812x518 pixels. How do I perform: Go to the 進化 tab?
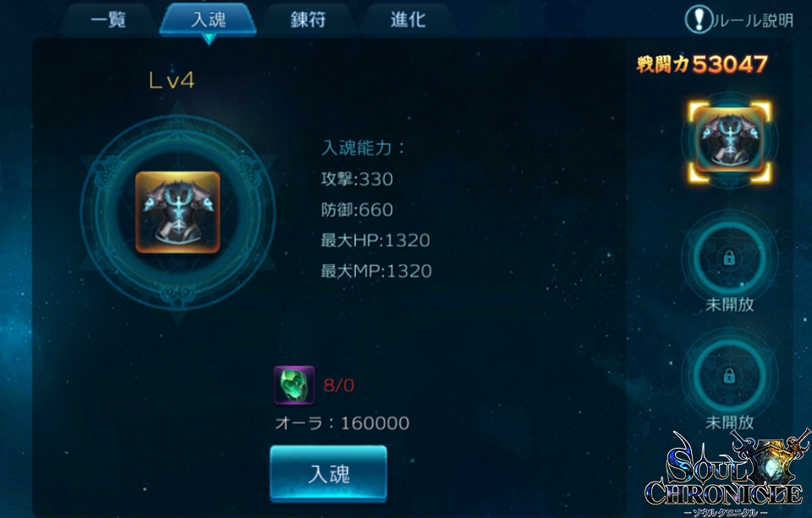pyautogui.click(x=408, y=19)
